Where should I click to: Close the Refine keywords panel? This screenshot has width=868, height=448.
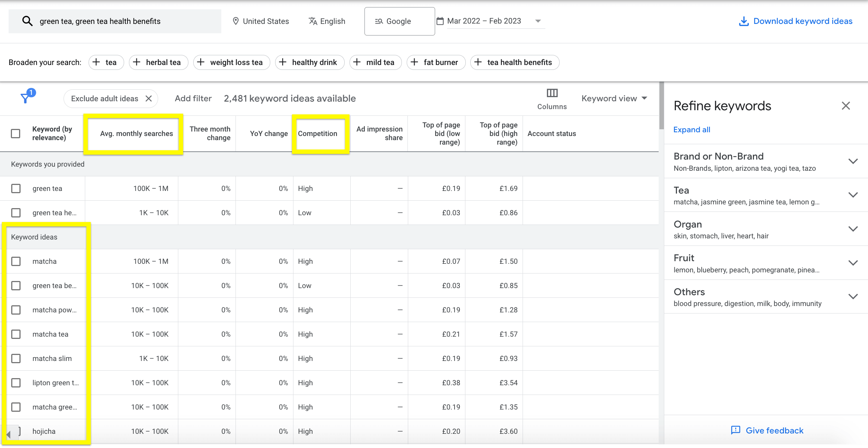(x=846, y=106)
